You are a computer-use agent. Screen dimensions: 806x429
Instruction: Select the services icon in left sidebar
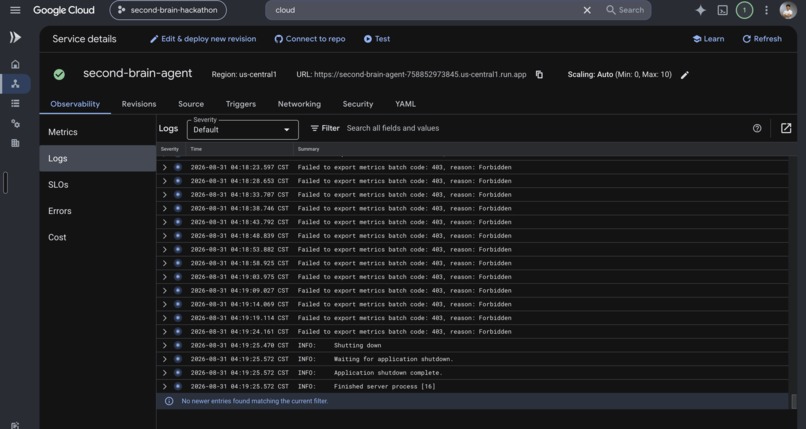[x=15, y=84]
